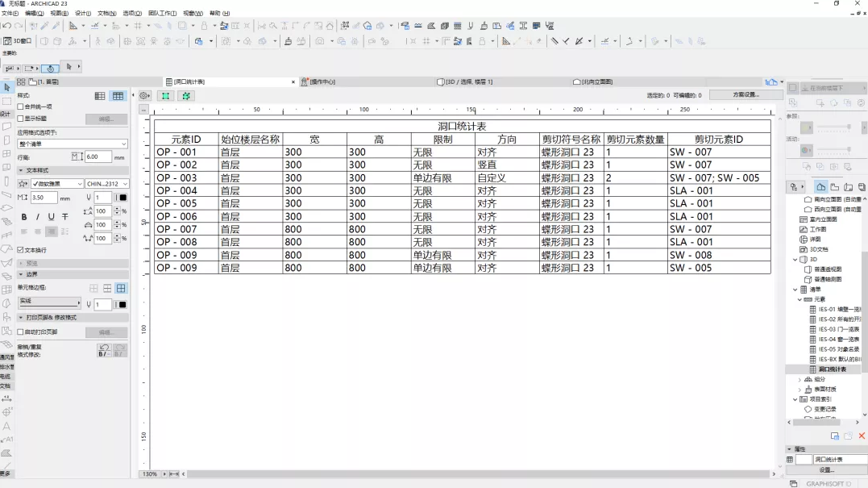Viewport: 868px width, 488px height.
Task: Click red delete icon in navigator
Action: pos(862,436)
